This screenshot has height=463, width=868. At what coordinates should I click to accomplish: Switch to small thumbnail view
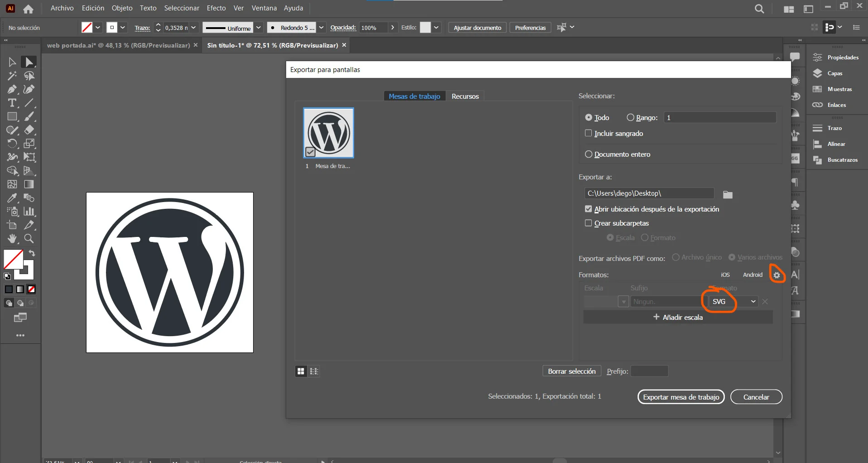[314, 371]
